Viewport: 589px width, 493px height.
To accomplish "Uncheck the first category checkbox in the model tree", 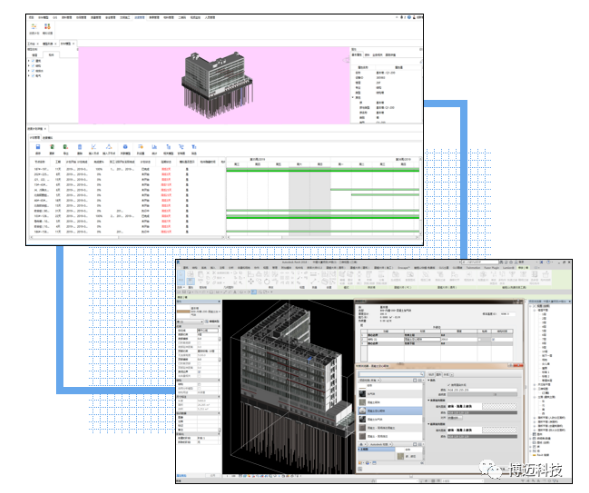I will click(33, 61).
